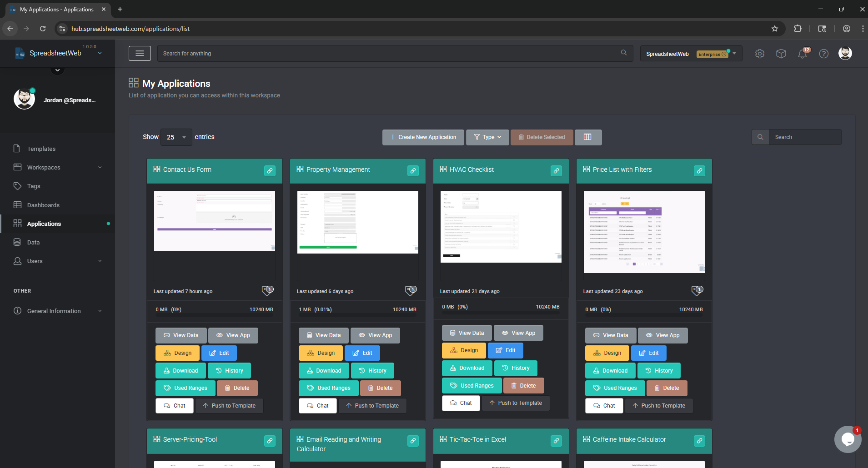
Task: Open the notifications bell icon
Action: coord(802,54)
